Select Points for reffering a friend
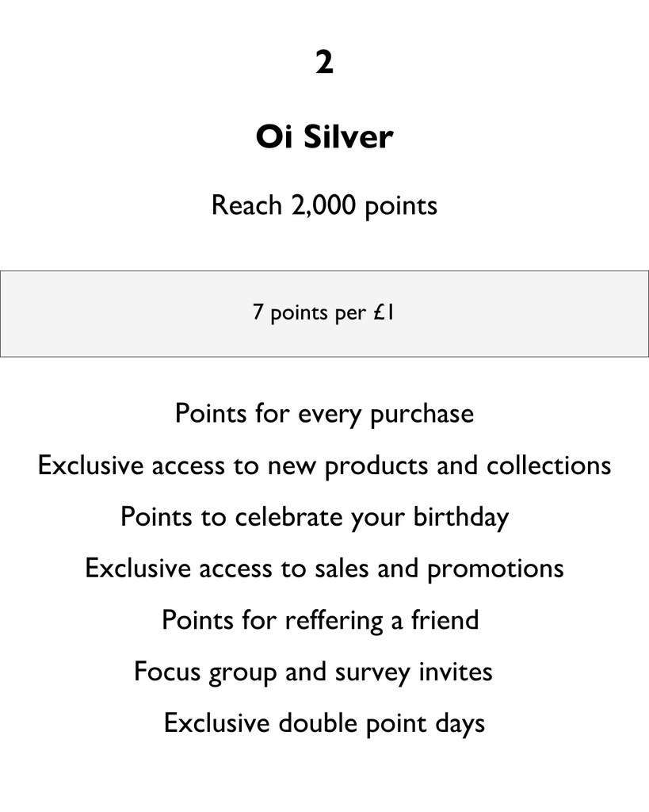 click(320, 620)
